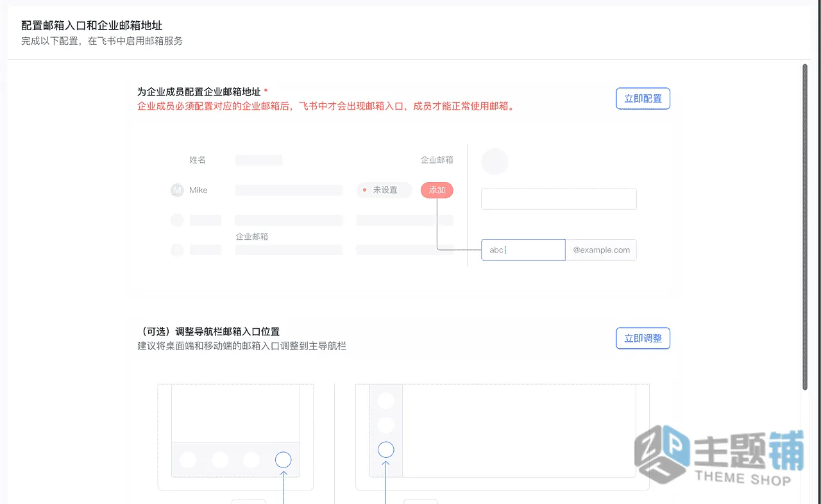Click the abc email prefix input field

523,250
